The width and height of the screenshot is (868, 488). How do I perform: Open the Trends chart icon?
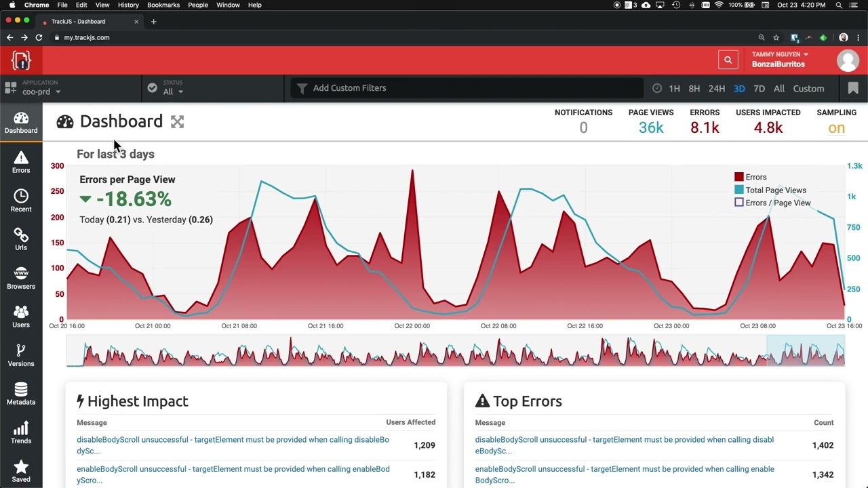[x=21, y=433]
